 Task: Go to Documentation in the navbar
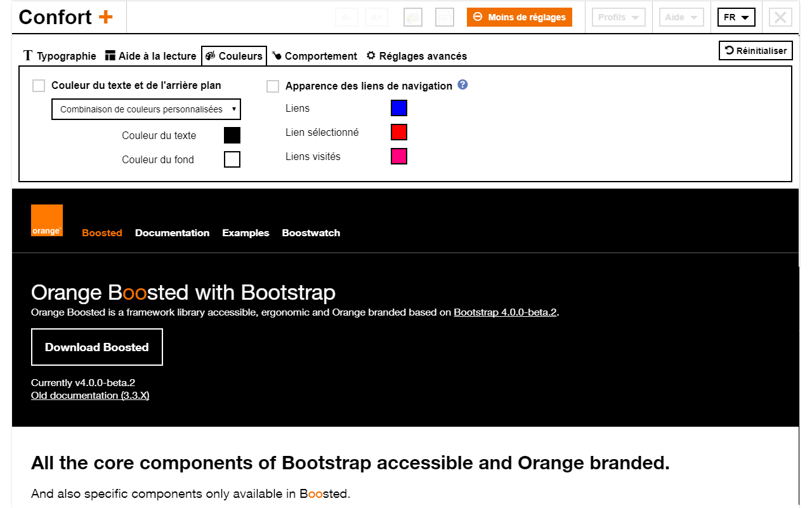coord(172,233)
